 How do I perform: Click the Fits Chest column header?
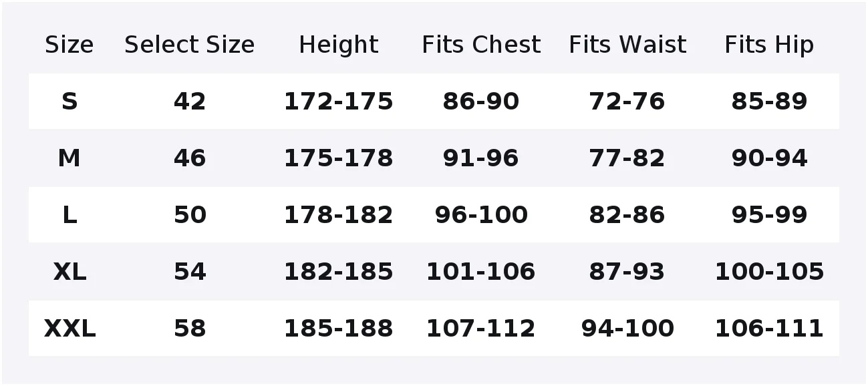click(x=481, y=45)
